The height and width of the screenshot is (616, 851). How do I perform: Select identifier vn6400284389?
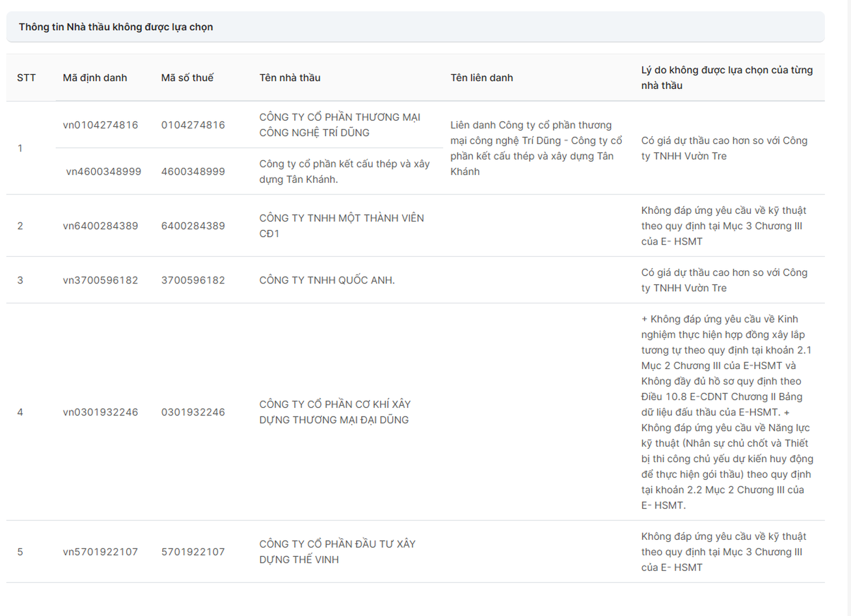pyautogui.click(x=101, y=226)
